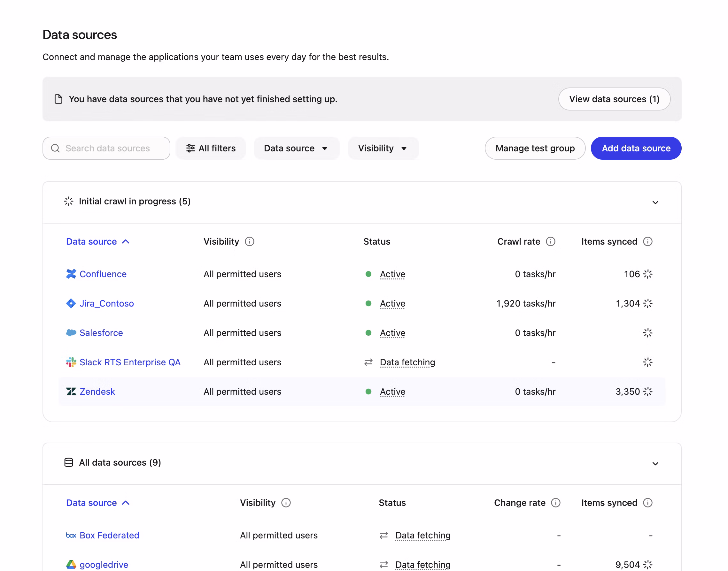Click the Google Drive icon beside googledrive
This screenshot has height=571, width=728.
(71, 564)
